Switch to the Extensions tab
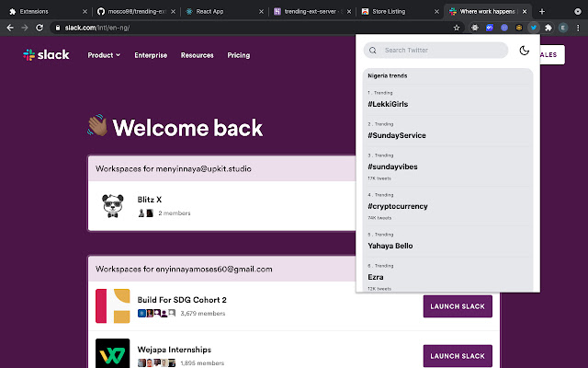 point(48,12)
